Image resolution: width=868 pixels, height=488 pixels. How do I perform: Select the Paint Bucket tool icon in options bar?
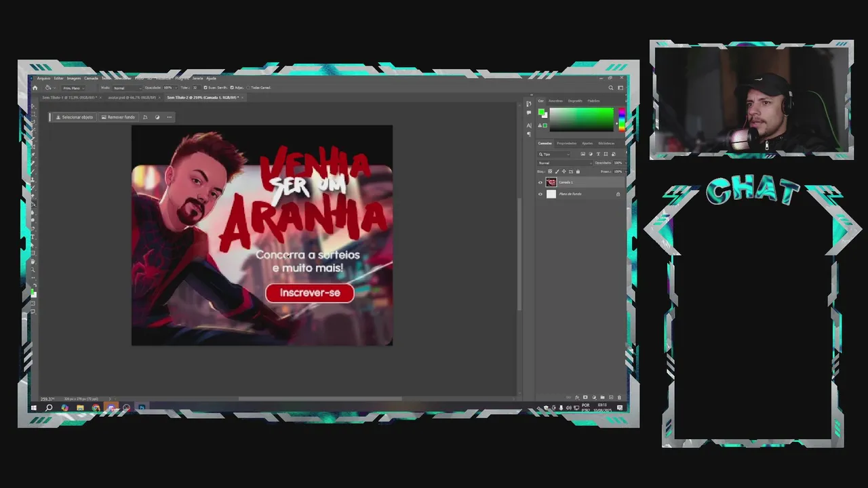click(x=47, y=88)
